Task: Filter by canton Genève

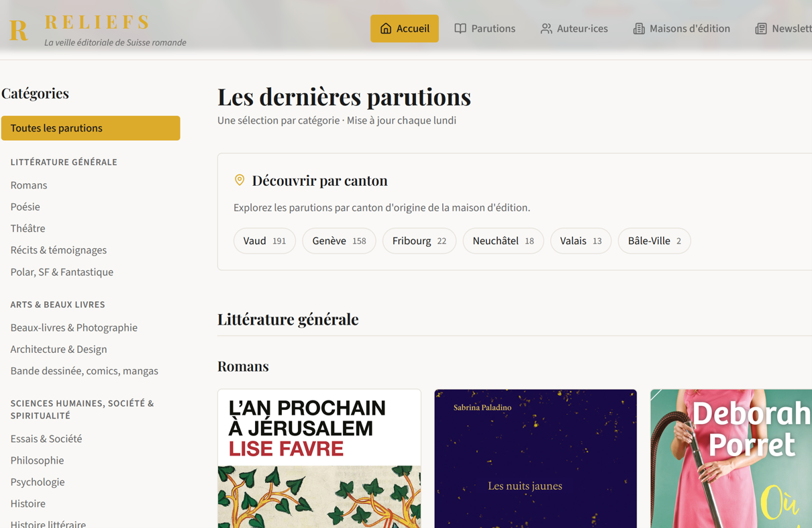Action: [339, 241]
